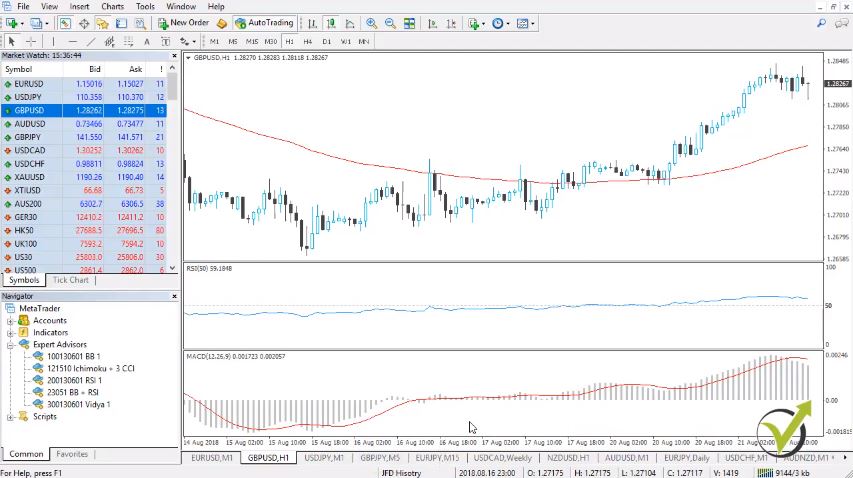Open the Tools menu
This screenshot has height=478, width=853.
point(145,7)
